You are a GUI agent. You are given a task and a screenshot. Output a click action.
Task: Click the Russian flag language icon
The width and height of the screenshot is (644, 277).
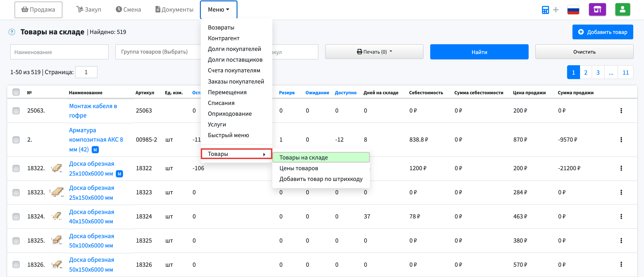[573, 10]
